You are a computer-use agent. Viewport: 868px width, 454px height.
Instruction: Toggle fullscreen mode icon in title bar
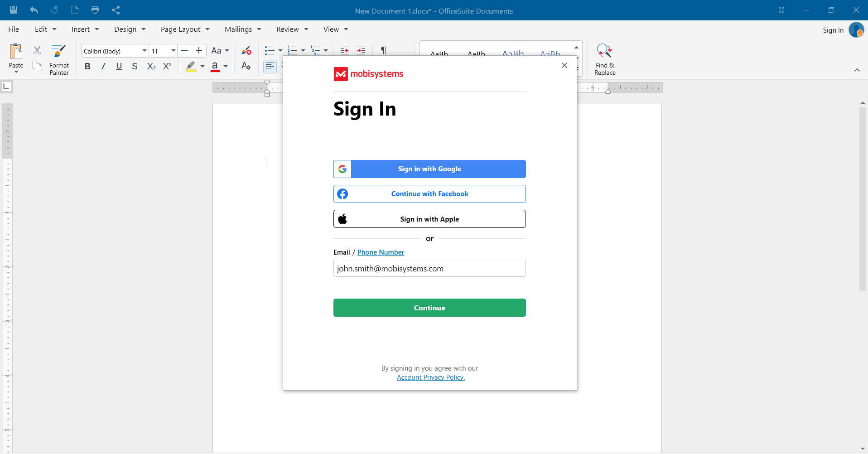coord(781,10)
